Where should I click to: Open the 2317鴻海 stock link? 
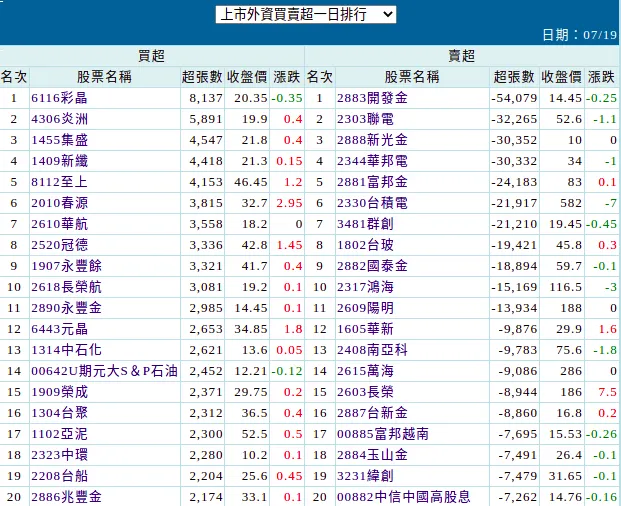click(x=365, y=287)
